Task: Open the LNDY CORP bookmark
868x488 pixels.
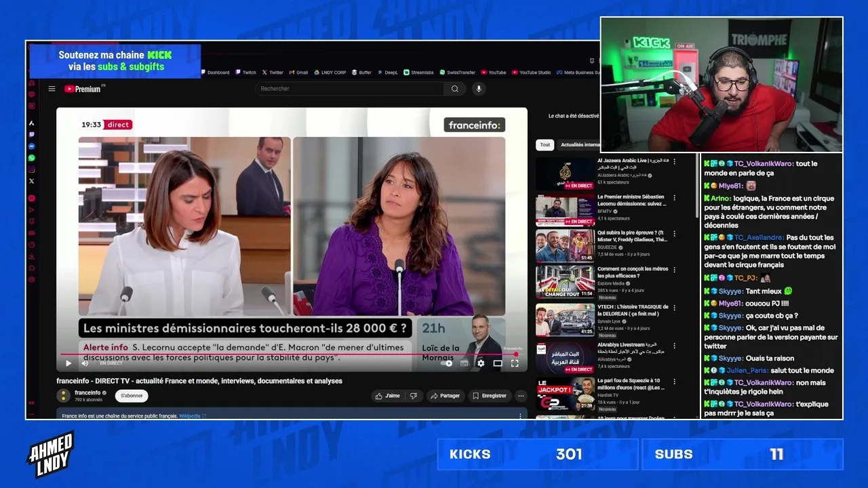Action: tap(330, 73)
